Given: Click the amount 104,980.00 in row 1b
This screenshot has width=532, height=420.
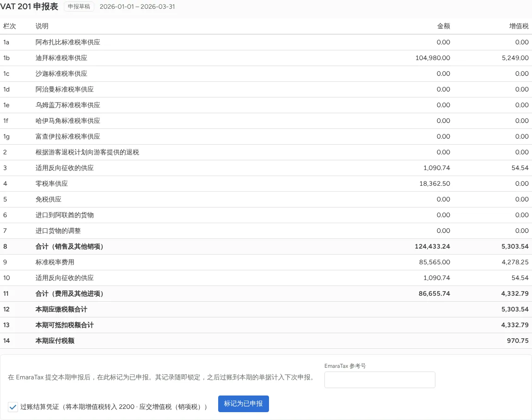Looking at the screenshot, I should [433, 58].
